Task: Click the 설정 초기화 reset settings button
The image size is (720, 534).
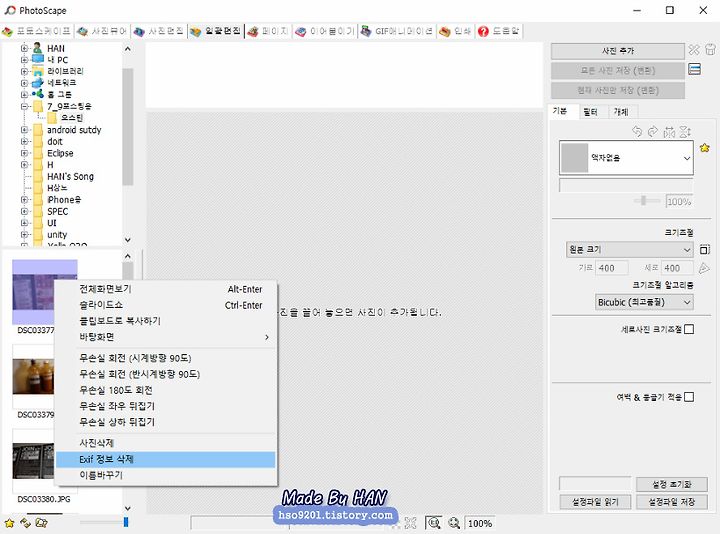Action: pos(671,484)
